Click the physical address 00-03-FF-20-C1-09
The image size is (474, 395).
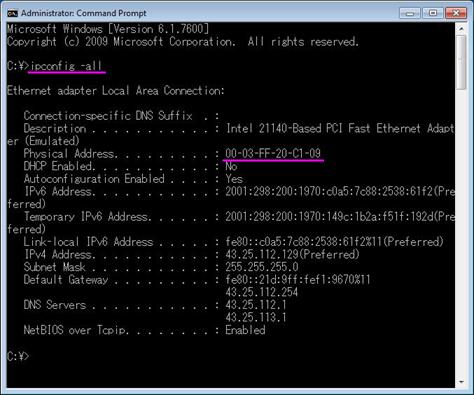(273, 154)
